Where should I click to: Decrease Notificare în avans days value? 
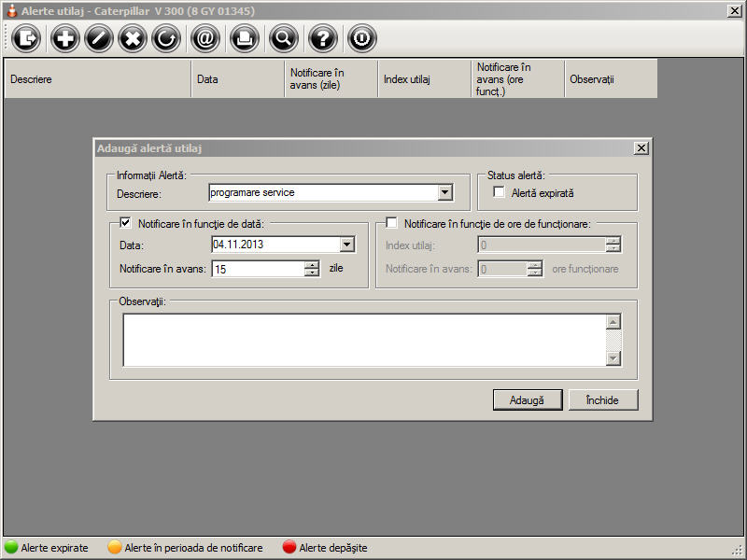[312, 273]
